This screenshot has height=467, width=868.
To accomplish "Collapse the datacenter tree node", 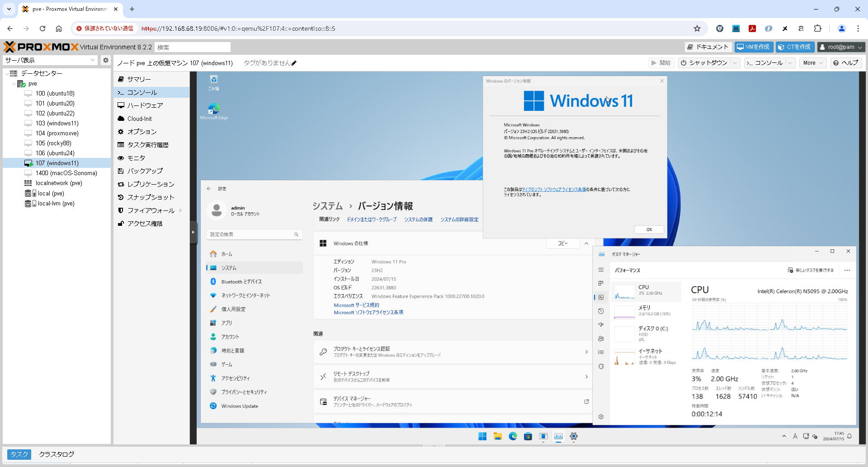I will (7, 73).
